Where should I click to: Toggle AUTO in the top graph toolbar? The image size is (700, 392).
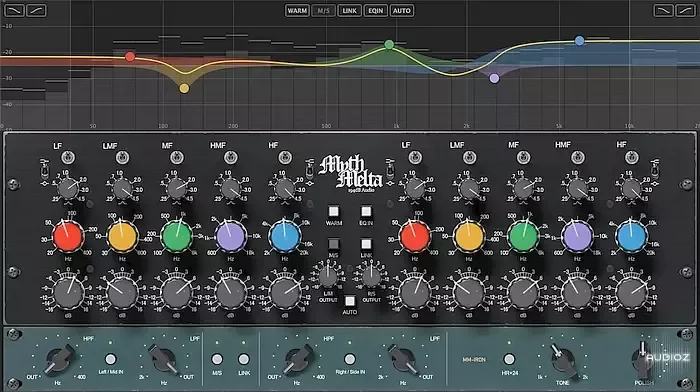(x=402, y=11)
